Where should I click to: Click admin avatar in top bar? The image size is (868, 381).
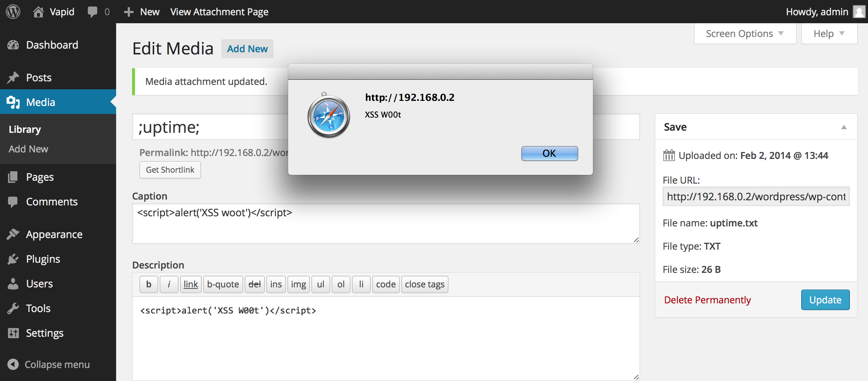(x=859, y=12)
